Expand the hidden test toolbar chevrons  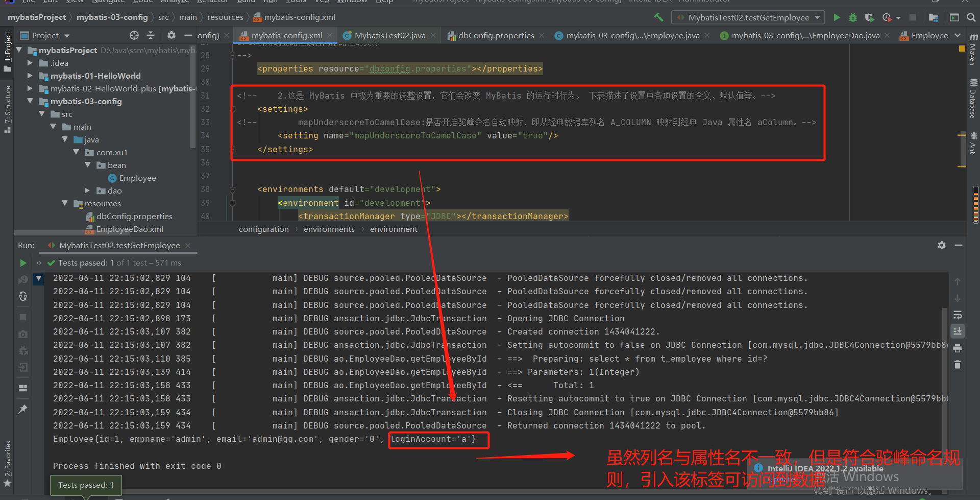point(39,263)
